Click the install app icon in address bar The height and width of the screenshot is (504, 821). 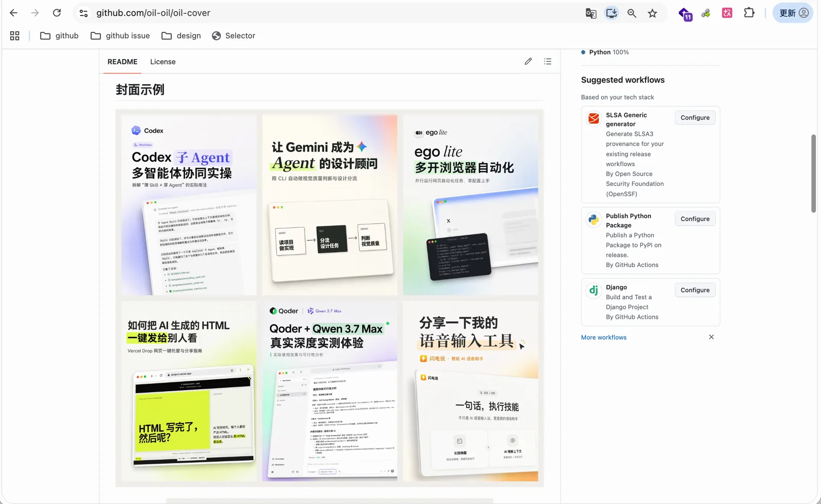coord(611,13)
